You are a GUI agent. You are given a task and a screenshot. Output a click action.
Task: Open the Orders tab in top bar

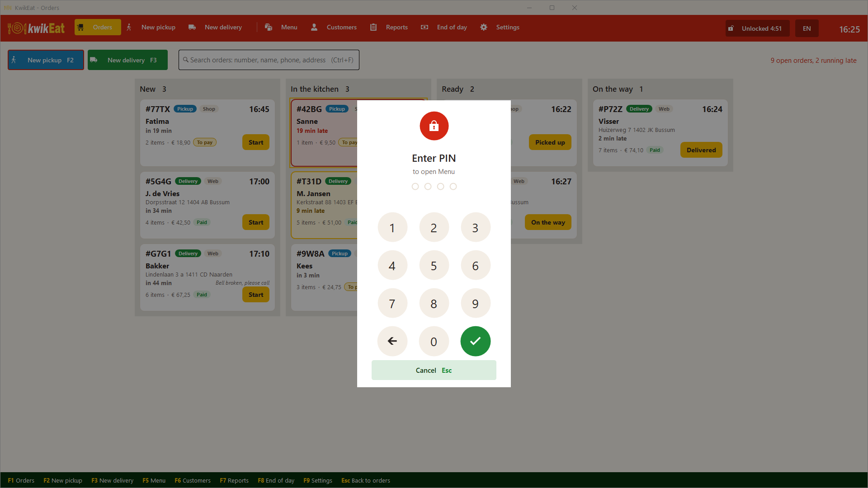click(x=98, y=27)
